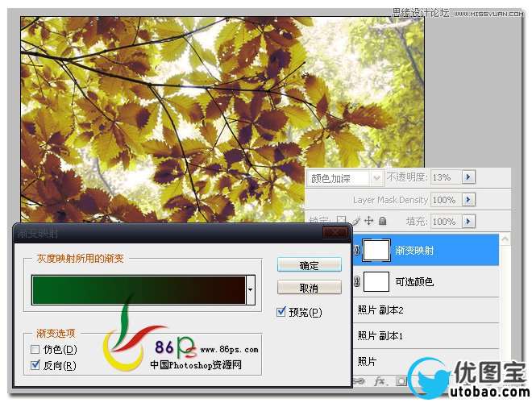Image resolution: width=532 pixels, height=403 pixels.
Task: Click the layers panel scroll up arrow
Action: (x=505, y=239)
